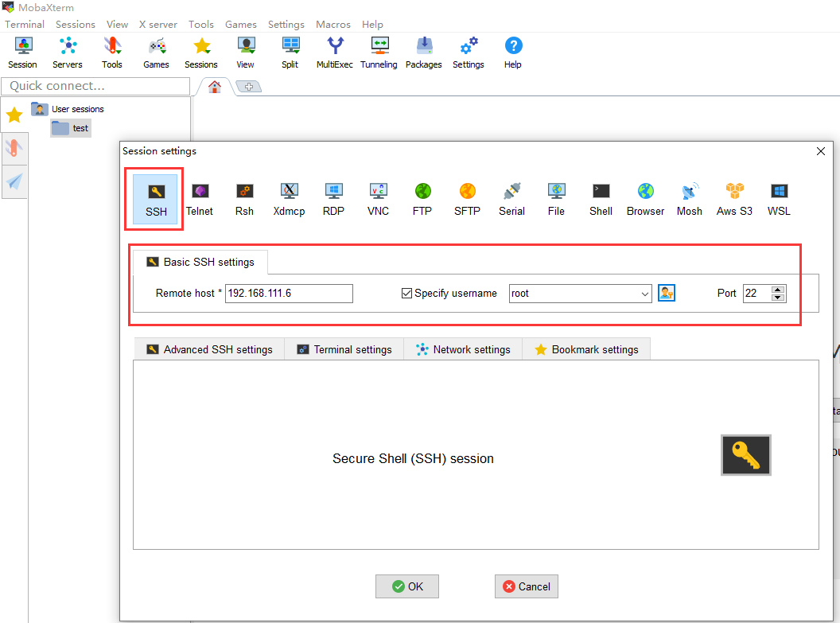840x623 pixels.
Task: Select the FTP session type
Action: (422, 199)
